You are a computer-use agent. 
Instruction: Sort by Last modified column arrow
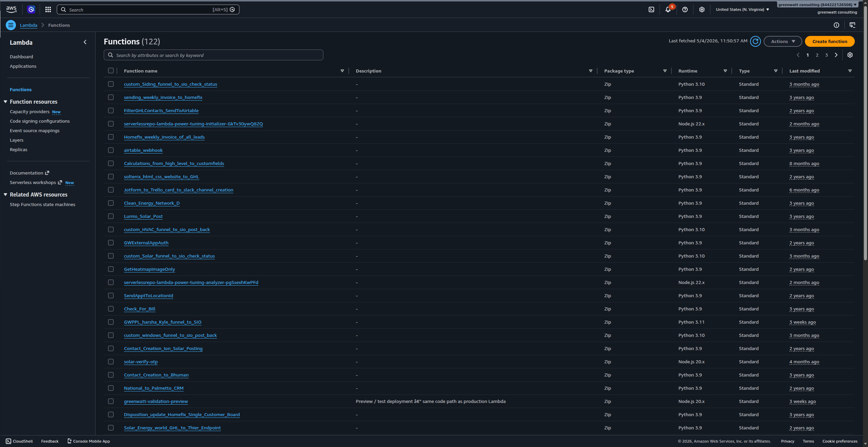(850, 71)
